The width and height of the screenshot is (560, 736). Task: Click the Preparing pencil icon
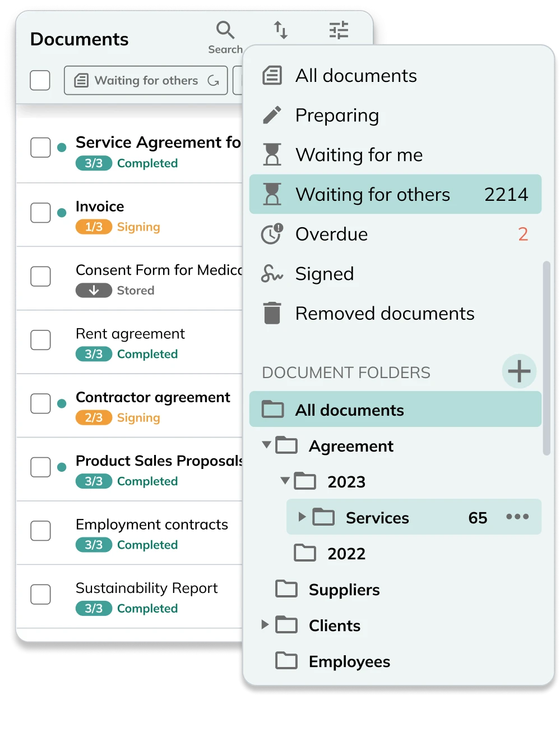click(x=272, y=115)
